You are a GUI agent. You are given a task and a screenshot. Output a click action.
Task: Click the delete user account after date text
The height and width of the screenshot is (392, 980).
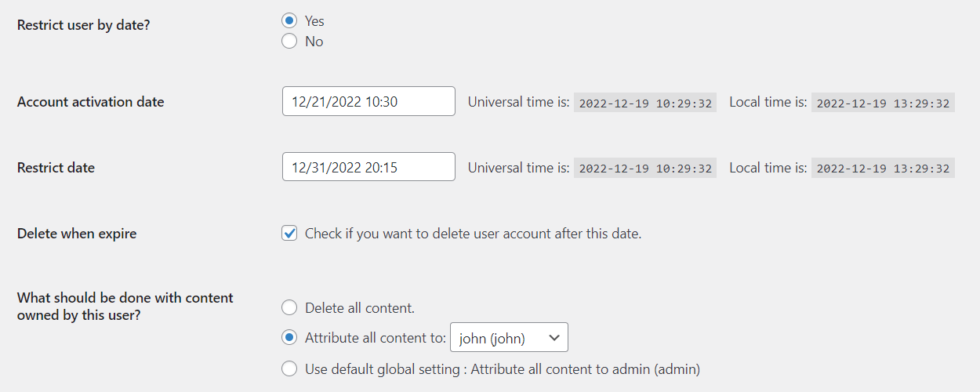coord(473,233)
